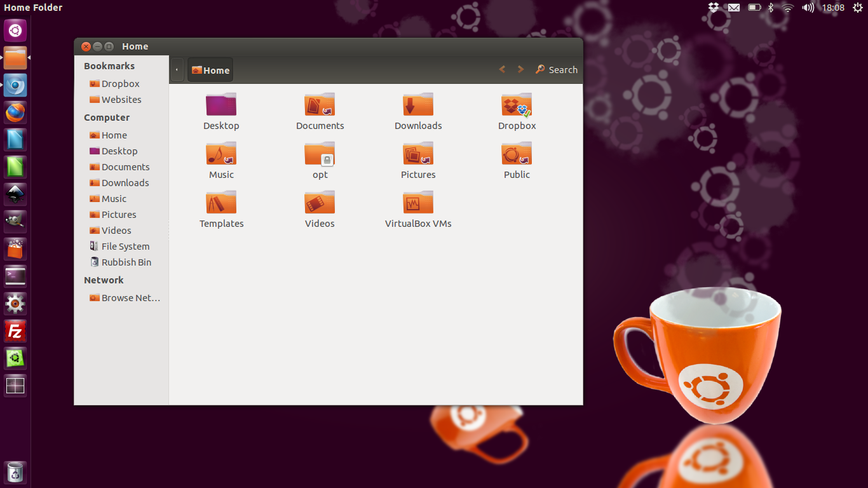The width and height of the screenshot is (868, 488).
Task: Open File System in the sidebar
Action: point(125,247)
